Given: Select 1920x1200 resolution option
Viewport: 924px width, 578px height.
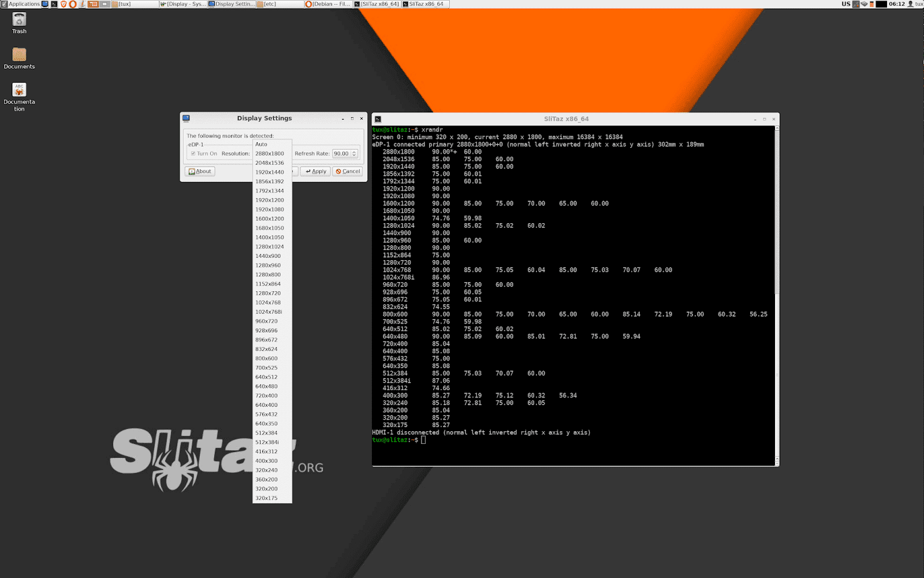Looking at the screenshot, I should [x=272, y=200].
